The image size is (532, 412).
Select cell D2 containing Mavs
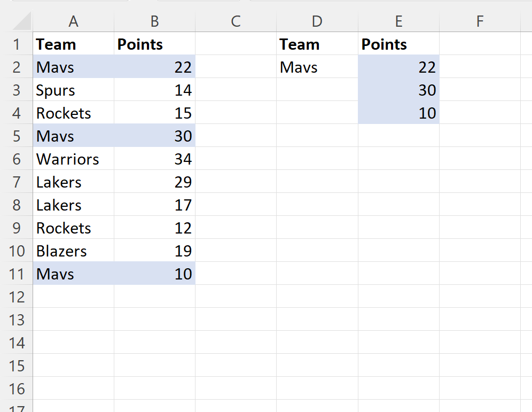[x=317, y=66]
